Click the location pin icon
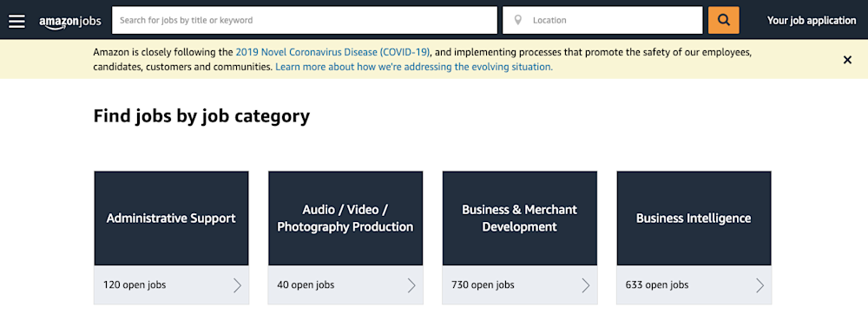 click(518, 21)
